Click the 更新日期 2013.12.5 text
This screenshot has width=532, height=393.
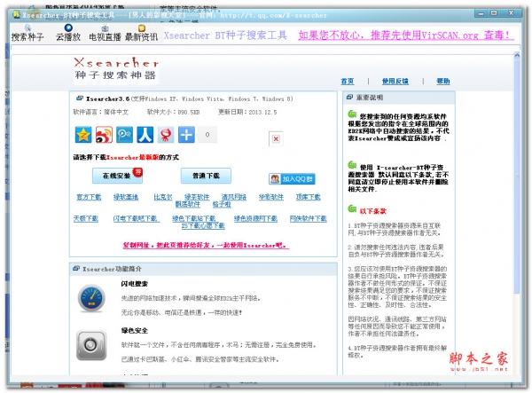click(247, 112)
